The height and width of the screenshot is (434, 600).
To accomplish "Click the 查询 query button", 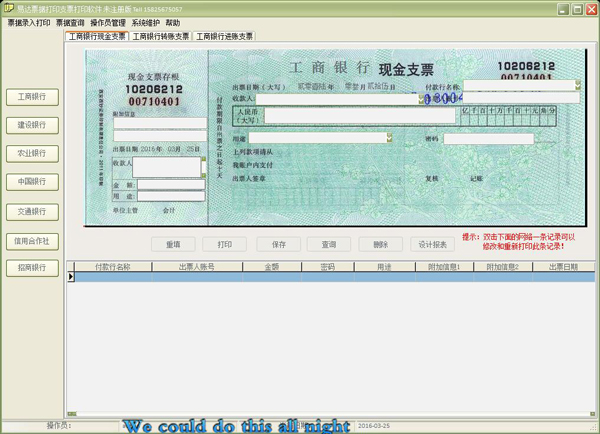I will click(329, 244).
